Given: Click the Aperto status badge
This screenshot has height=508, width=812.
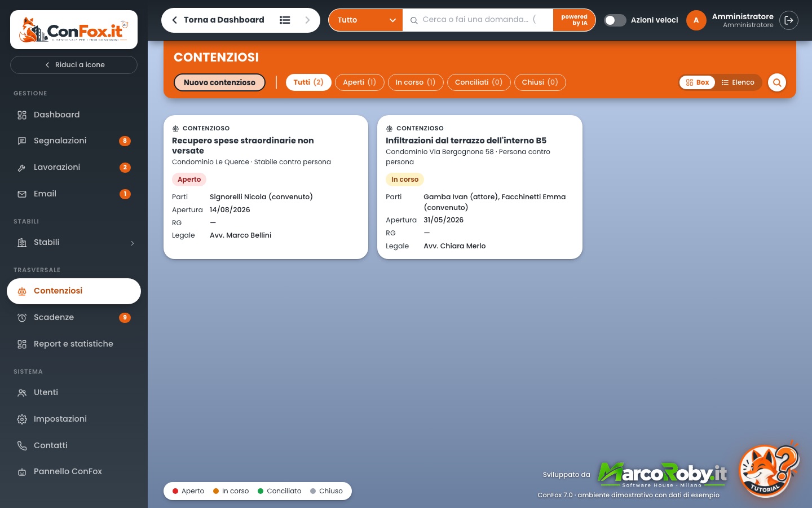Looking at the screenshot, I should coord(189,179).
